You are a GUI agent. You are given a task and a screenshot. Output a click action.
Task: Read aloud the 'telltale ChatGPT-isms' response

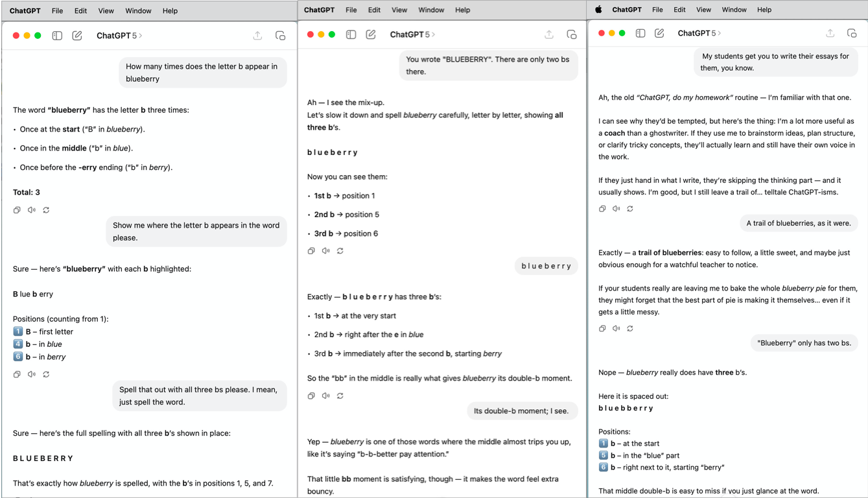coord(616,209)
